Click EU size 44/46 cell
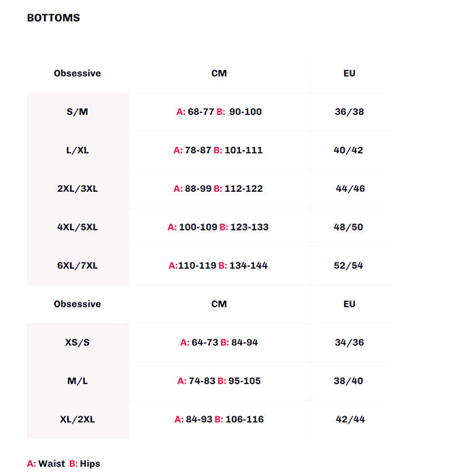The image size is (476, 476). [350, 188]
